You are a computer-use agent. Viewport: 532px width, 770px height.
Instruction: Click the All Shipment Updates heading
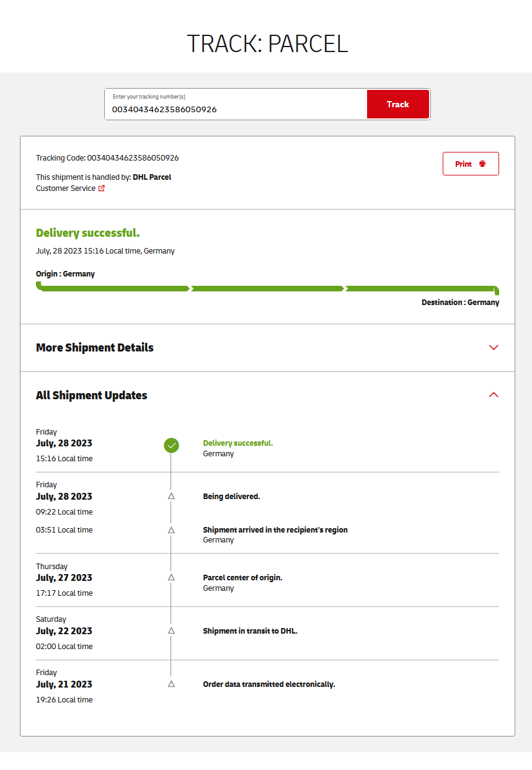[92, 396]
